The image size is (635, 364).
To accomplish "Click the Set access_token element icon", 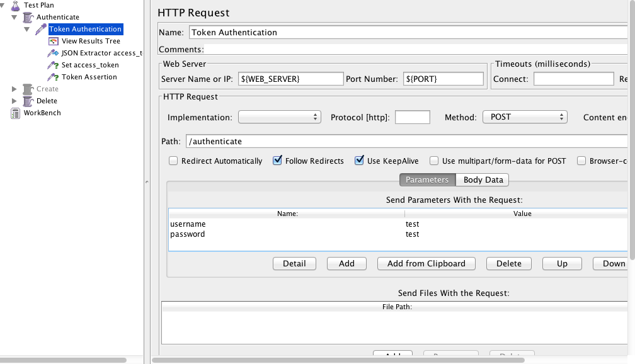I will [x=54, y=65].
